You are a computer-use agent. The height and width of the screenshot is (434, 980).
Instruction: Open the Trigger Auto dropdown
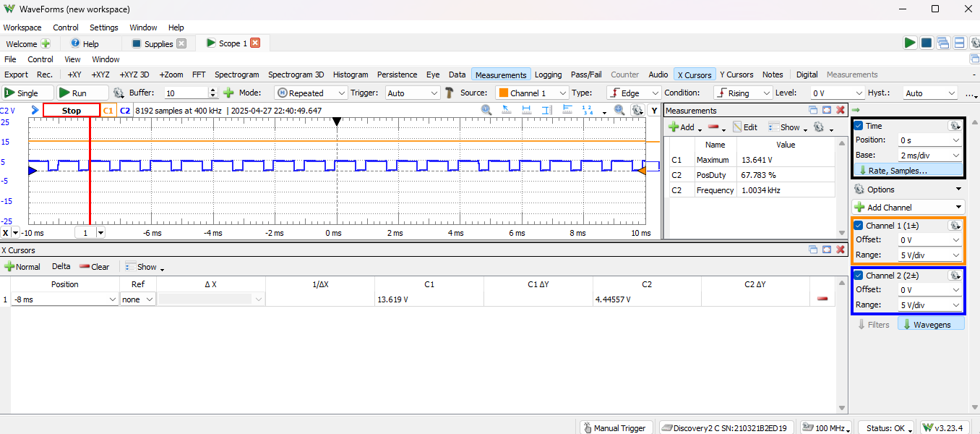click(413, 93)
